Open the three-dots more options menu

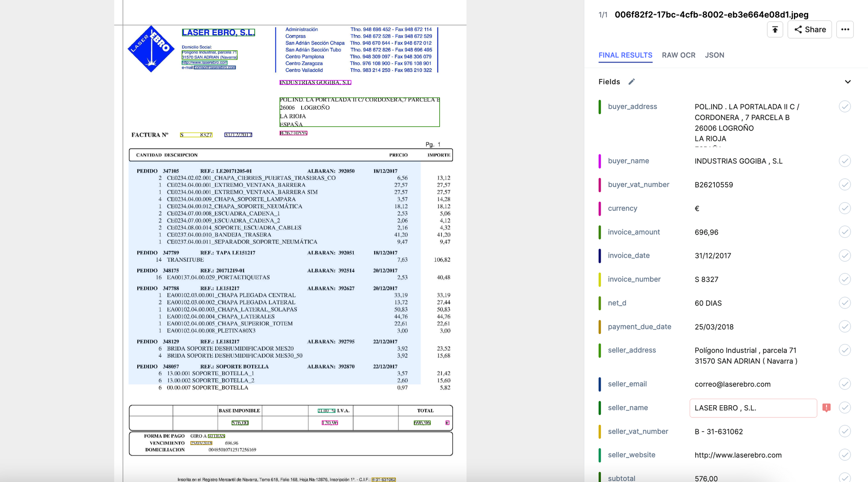845,30
